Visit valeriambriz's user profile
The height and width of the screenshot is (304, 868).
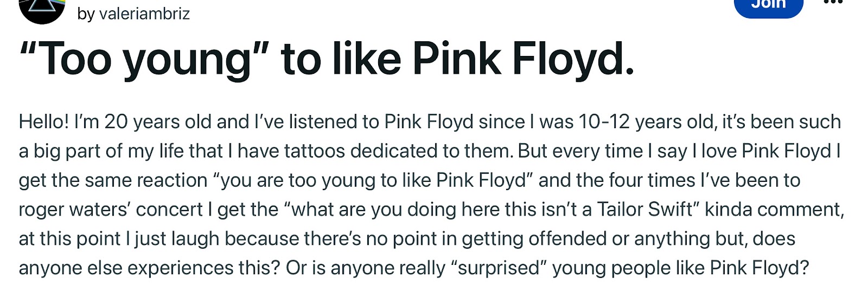133,13
